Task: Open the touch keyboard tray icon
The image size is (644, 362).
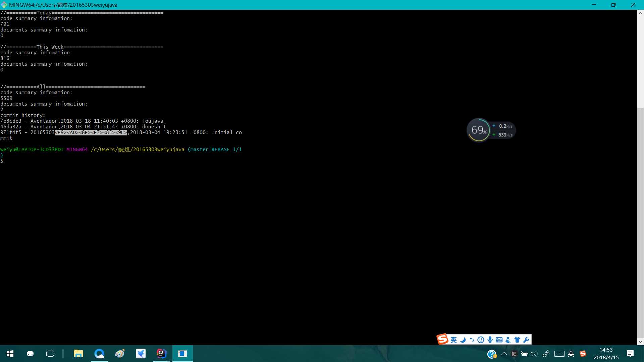Action: (x=559, y=354)
